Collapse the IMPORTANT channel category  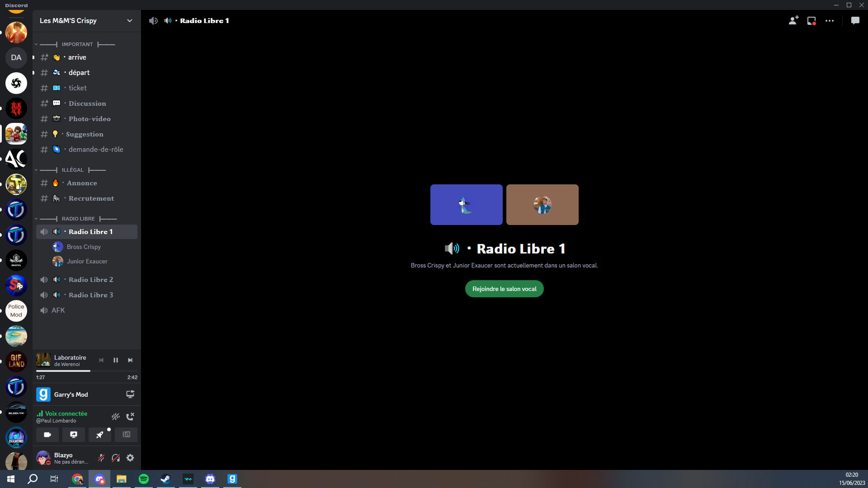pyautogui.click(x=77, y=44)
